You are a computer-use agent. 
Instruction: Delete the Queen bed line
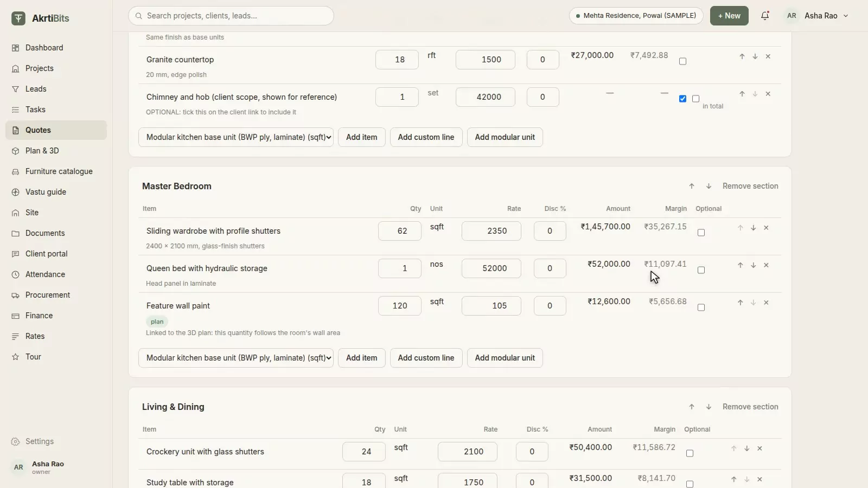coord(767,265)
